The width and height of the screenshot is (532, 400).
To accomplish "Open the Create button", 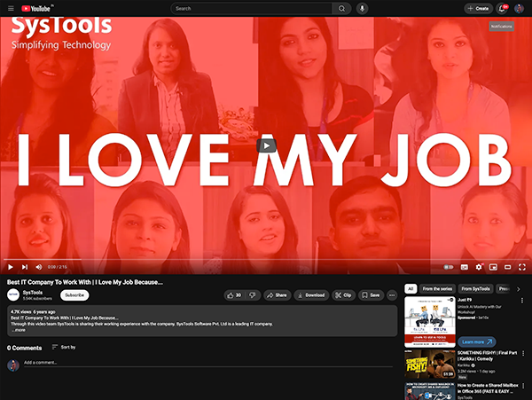I will (x=479, y=9).
